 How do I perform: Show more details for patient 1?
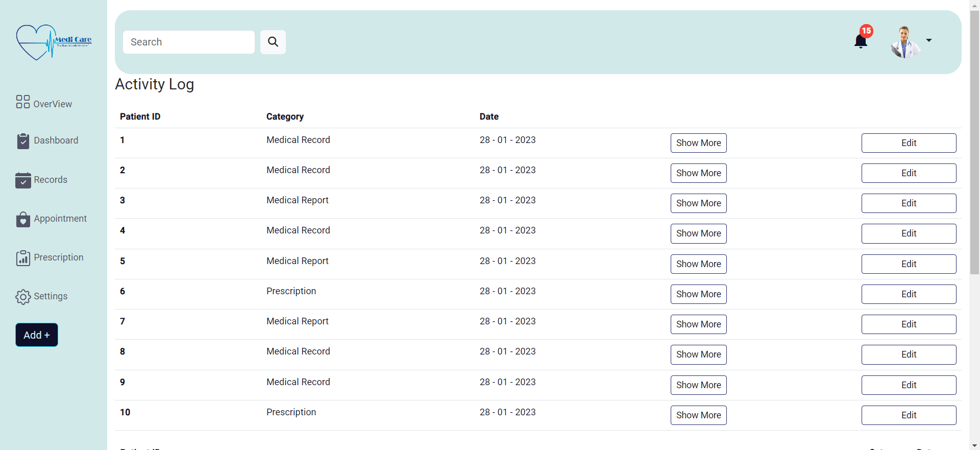coord(698,143)
